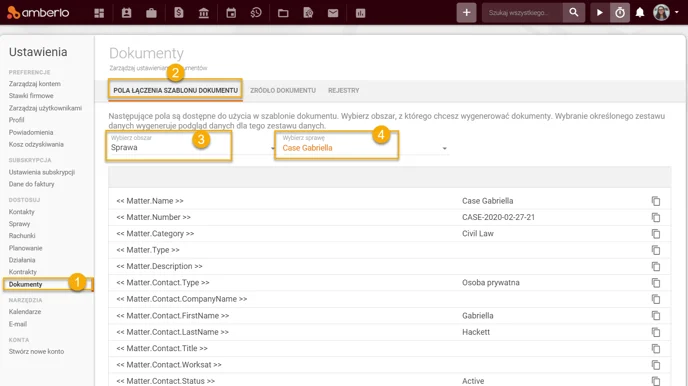This screenshot has width=688, height=386.
Task: Start the timer play button
Action: click(x=599, y=13)
